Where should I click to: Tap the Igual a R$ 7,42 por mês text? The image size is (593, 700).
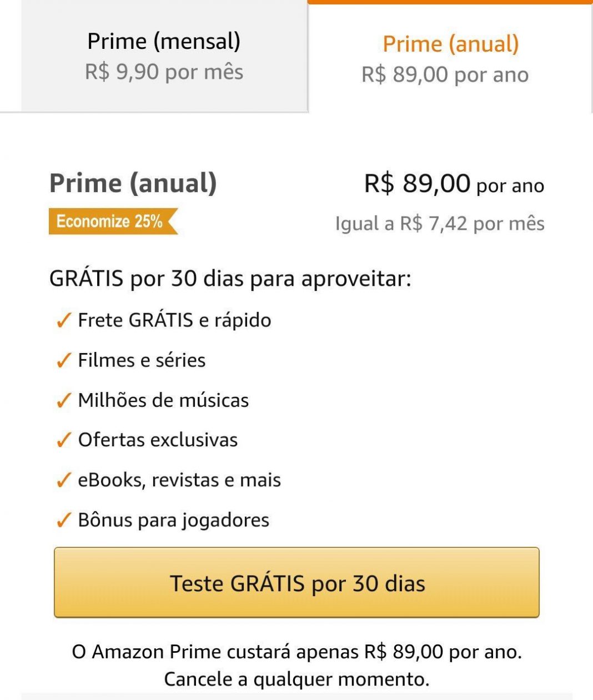tap(440, 224)
